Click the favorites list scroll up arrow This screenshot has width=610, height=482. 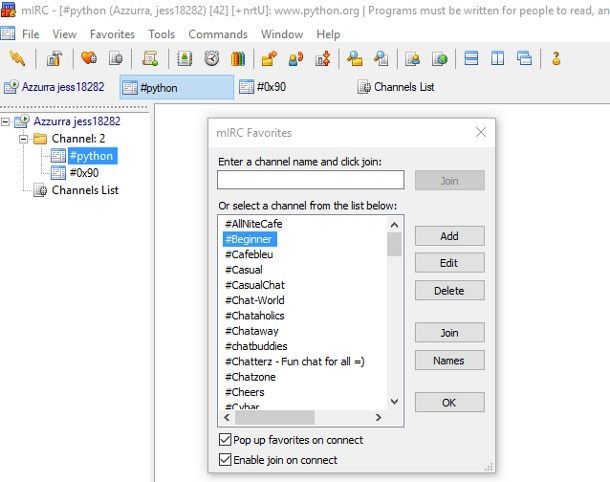pos(394,225)
